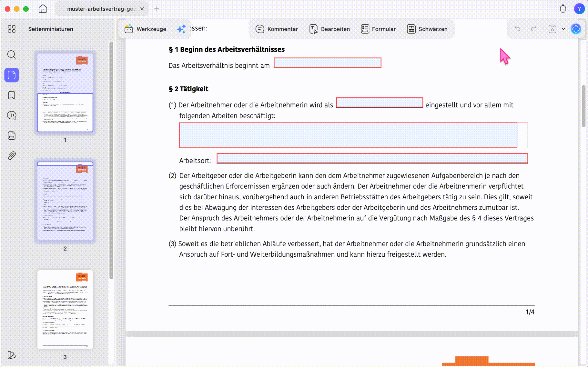Screen dimensions: 588x367
Task: Click the 'Arbeitsort:' label
Action: click(x=195, y=161)
